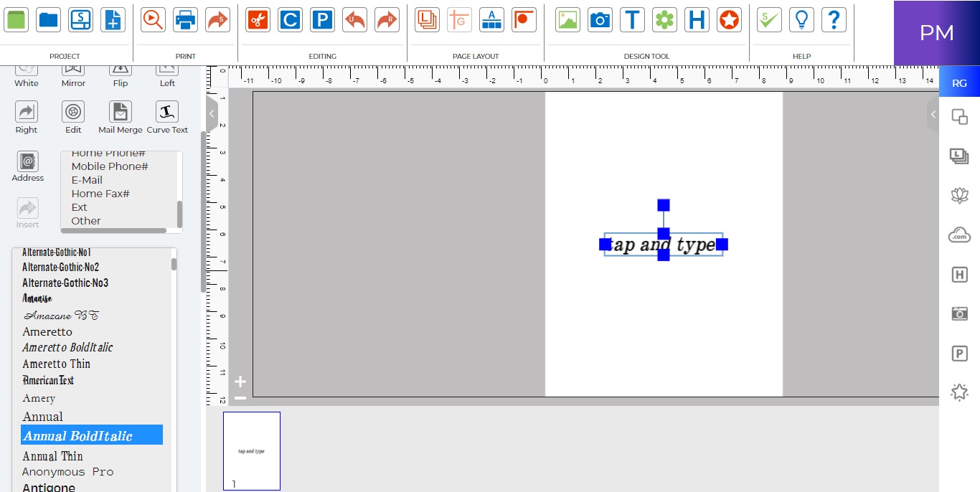Screen dimensions: 980x492
Task: Click the font list vertical scrollbar
Action: [174, 264]
